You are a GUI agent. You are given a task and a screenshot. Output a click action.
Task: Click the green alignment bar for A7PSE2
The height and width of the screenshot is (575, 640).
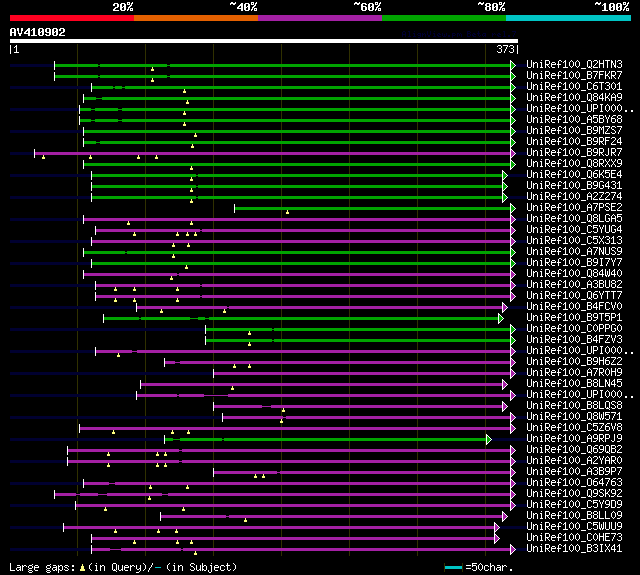tap(372, 208)
